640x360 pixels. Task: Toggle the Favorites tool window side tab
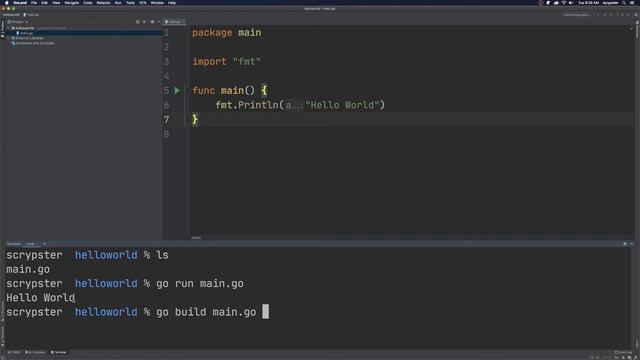tap(2, 336)
